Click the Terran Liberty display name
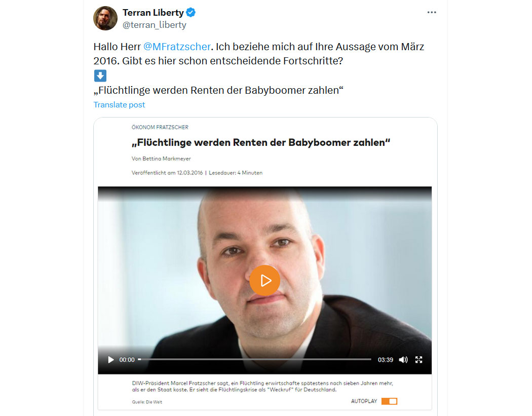Viewport: 532px width, 416px height. coord(153,13)
